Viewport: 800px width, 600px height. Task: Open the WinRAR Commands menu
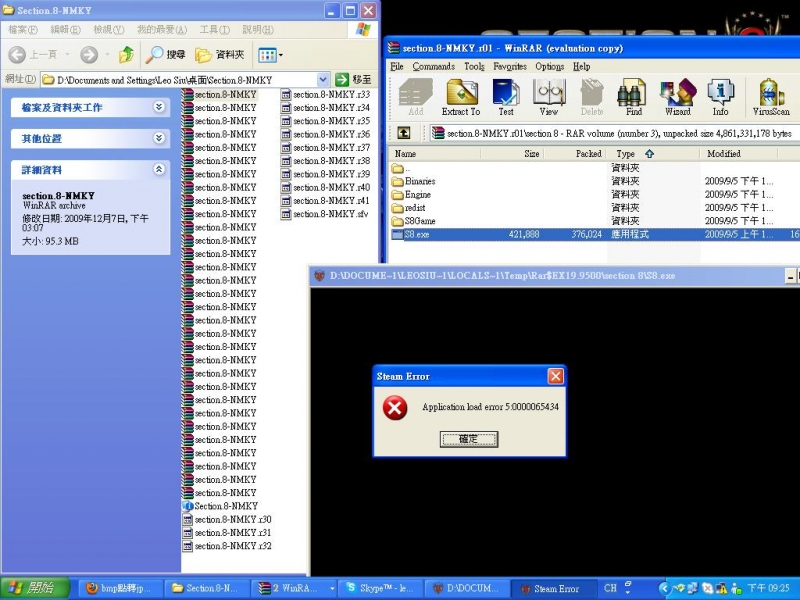(433, 66)
